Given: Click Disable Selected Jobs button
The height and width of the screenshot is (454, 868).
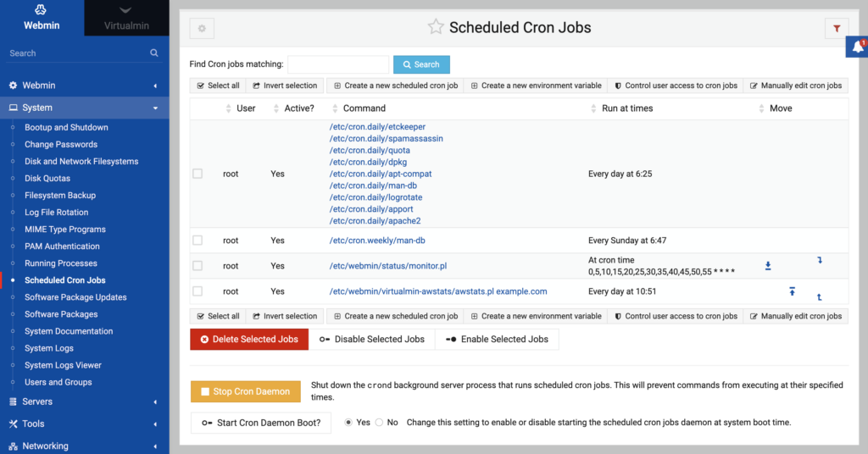Looking at the screenshot, I should click(372, 340).
